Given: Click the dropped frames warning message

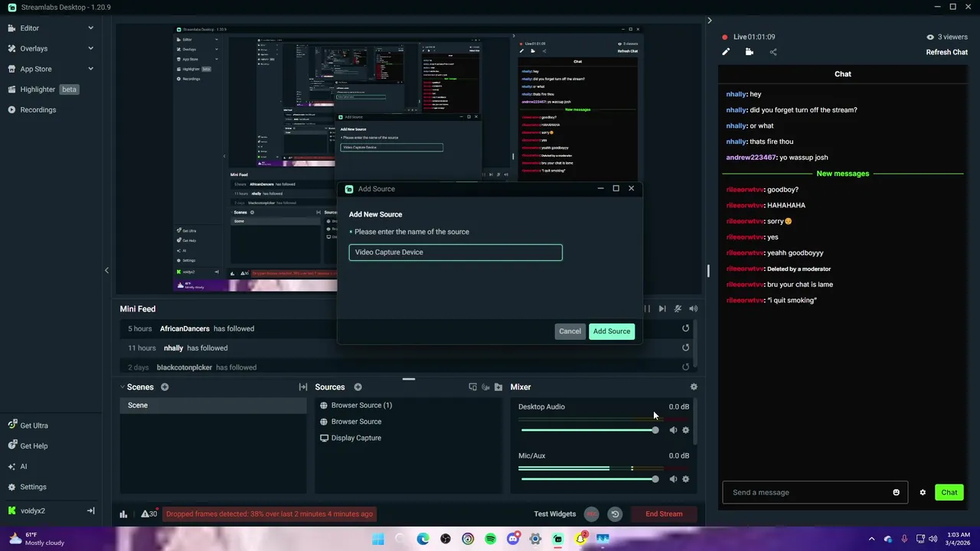Looking at the screenshot, I should click(x=269, y=514).
